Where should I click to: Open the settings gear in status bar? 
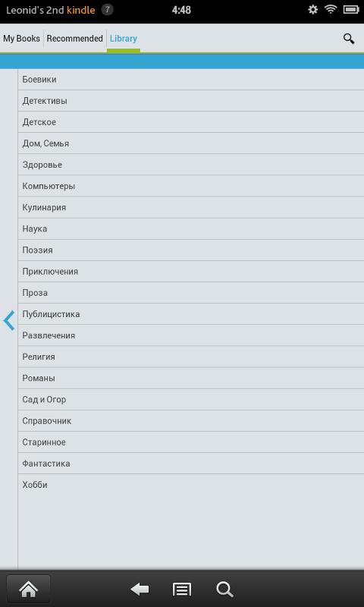(x=312, y=10)
